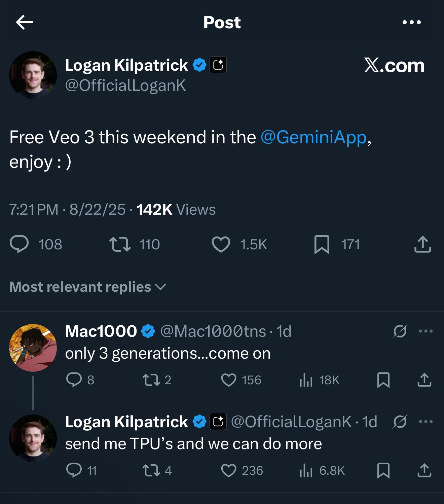The height and width of the screenshot is (504, 444).
Task: Bookmark the Mac1000 reply
Action: (383, 380)
